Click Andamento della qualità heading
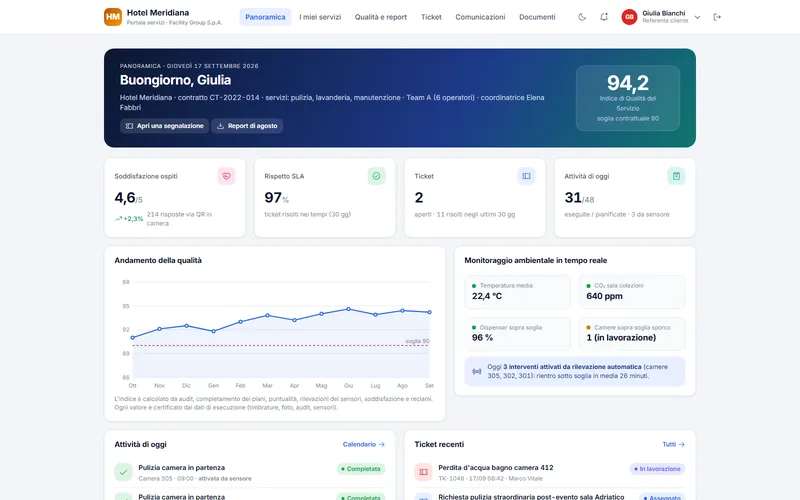 tap(158, 260)
